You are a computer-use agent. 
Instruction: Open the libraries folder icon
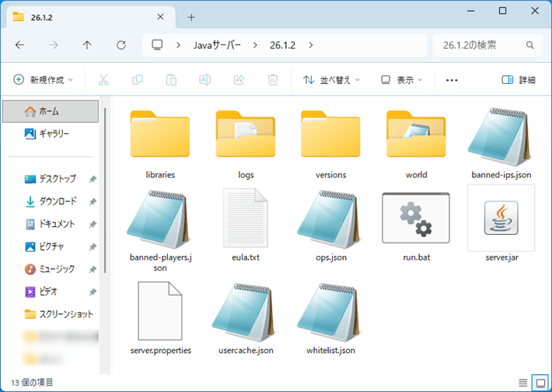160,134
